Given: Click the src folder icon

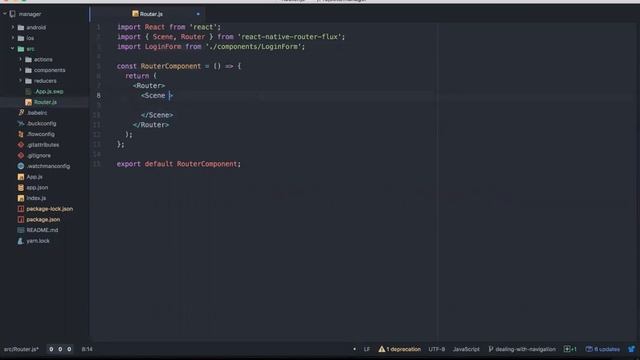Looking at the screenshot, I should (x=21, y=49).
